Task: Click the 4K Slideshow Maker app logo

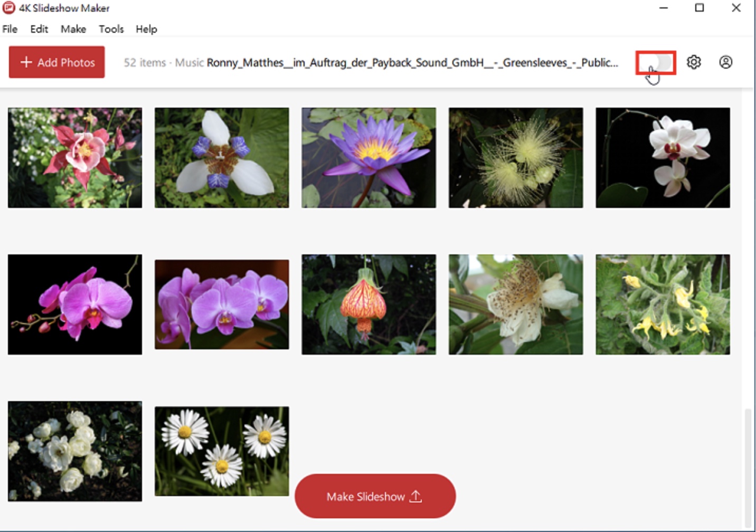Action: [x=8, y=8]
